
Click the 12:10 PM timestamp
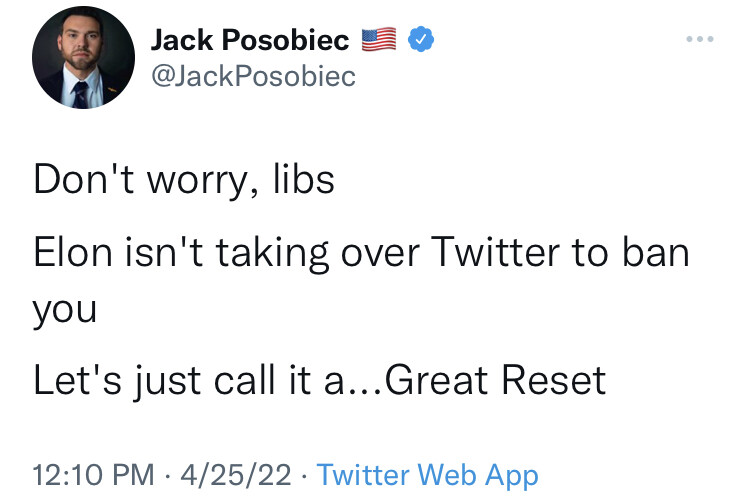(93, 475)
